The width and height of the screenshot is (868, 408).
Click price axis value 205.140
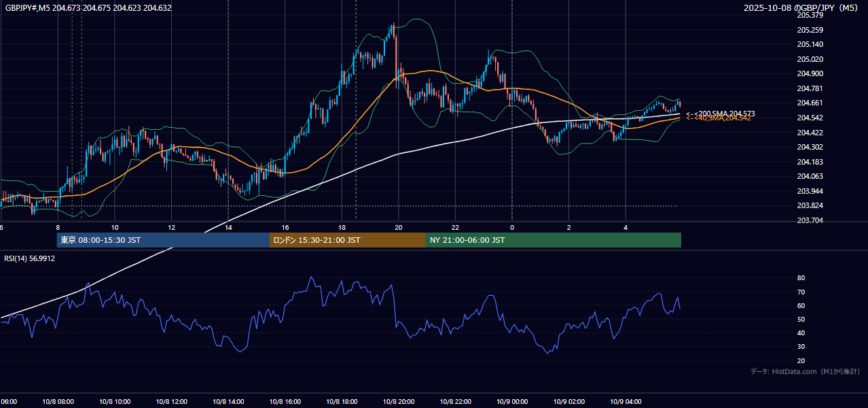pyautogui.click(x=810, y=44)
